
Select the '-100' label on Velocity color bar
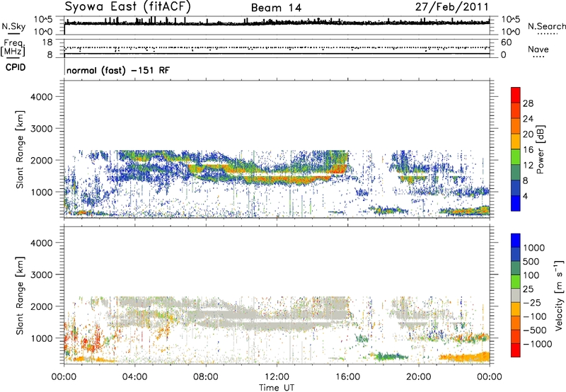tap(535, 316)
